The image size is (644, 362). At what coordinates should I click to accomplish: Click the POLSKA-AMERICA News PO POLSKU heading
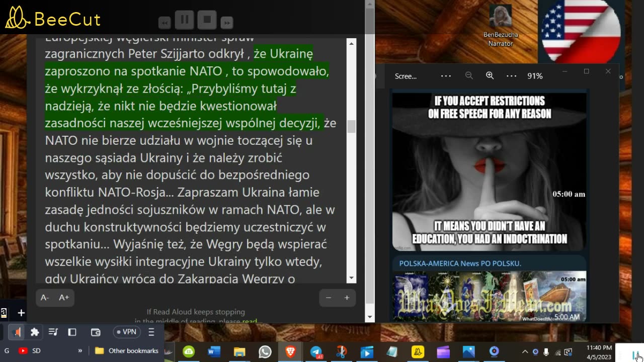tap(460, 263)
